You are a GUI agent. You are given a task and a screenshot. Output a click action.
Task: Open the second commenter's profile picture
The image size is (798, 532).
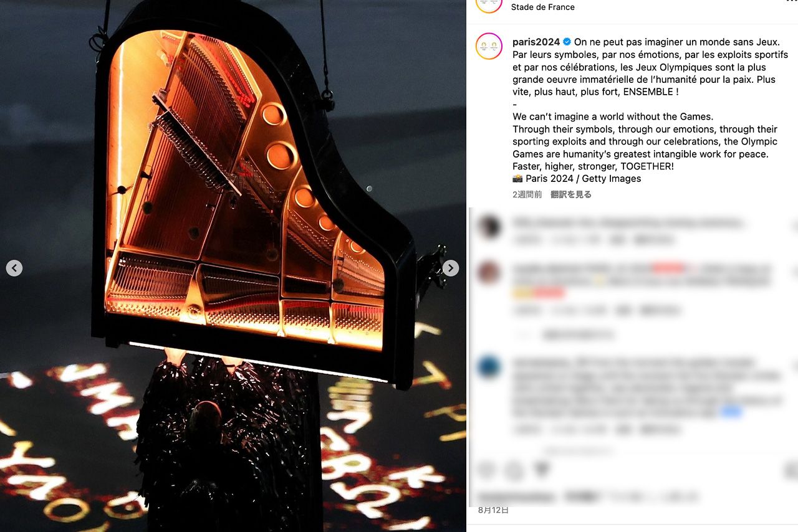[489, 272]
